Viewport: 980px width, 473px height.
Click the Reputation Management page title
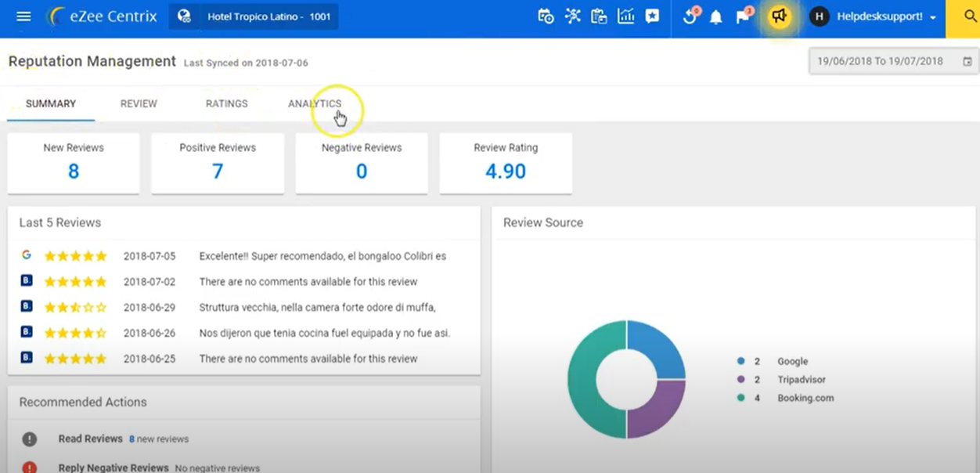92,61
